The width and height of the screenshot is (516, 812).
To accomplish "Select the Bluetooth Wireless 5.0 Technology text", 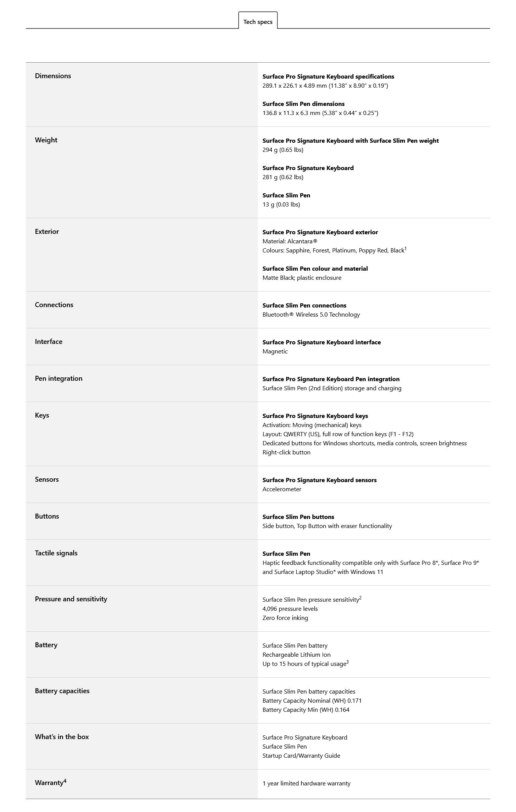I will (311, 315).
